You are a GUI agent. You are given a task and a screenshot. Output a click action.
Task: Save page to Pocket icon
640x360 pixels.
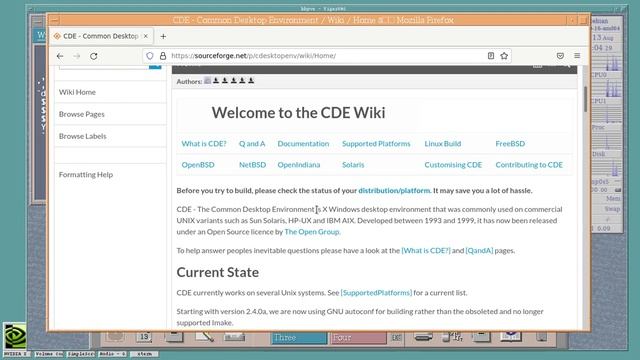560,56
